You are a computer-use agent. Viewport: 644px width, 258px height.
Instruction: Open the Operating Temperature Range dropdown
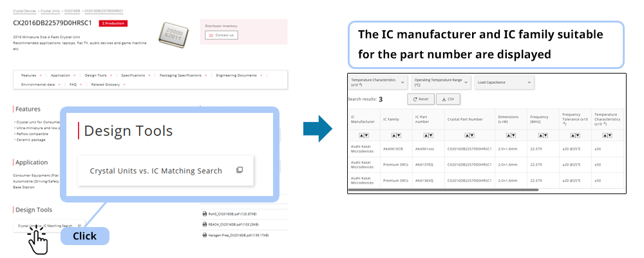tap(440, 83)
